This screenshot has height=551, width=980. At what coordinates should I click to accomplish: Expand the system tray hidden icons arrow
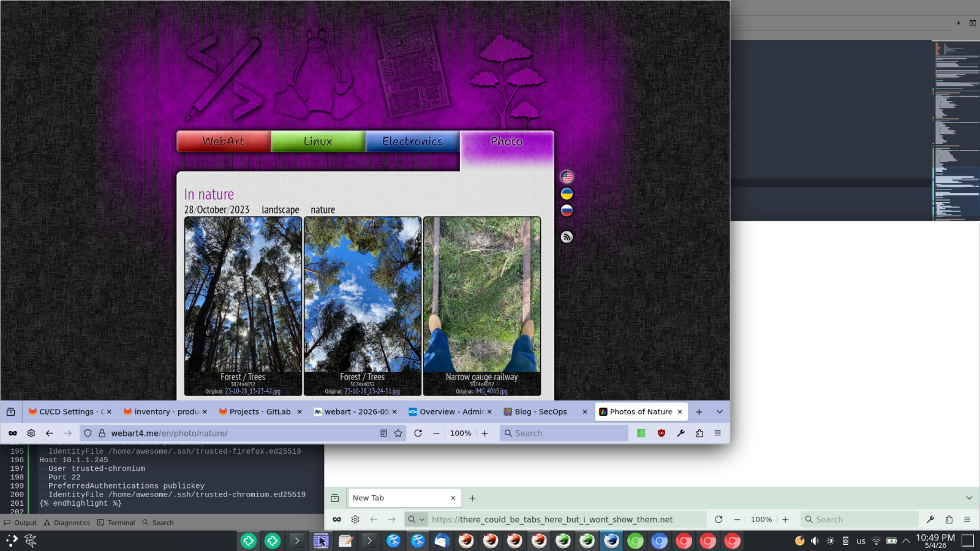click(x=906, y=541)
